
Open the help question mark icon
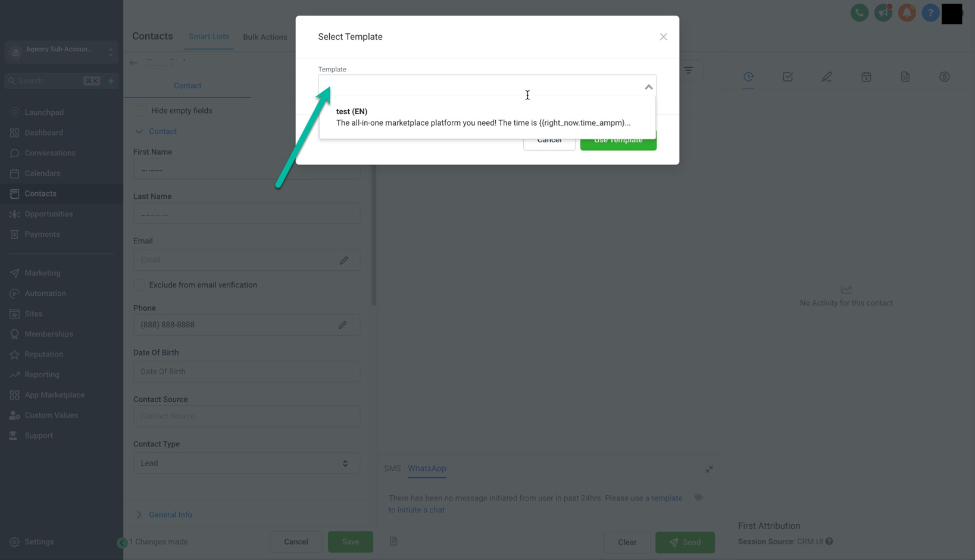tap(930, 12)
